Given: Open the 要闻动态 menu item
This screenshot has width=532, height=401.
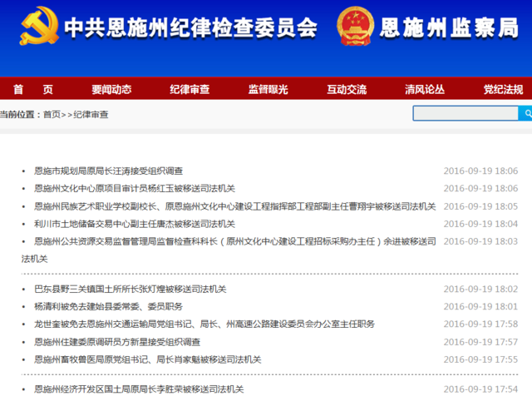Looking at the screenshot, I should coord(111,89).
